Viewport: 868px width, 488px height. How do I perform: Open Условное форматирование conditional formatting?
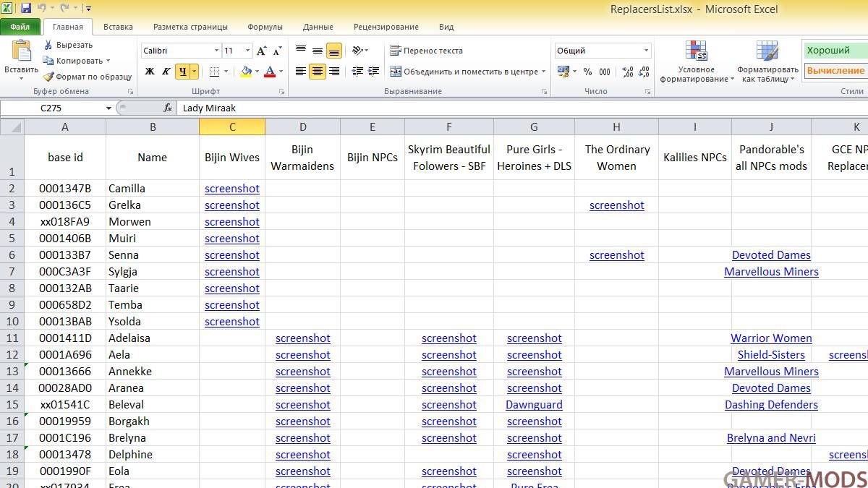pos(696,61)
